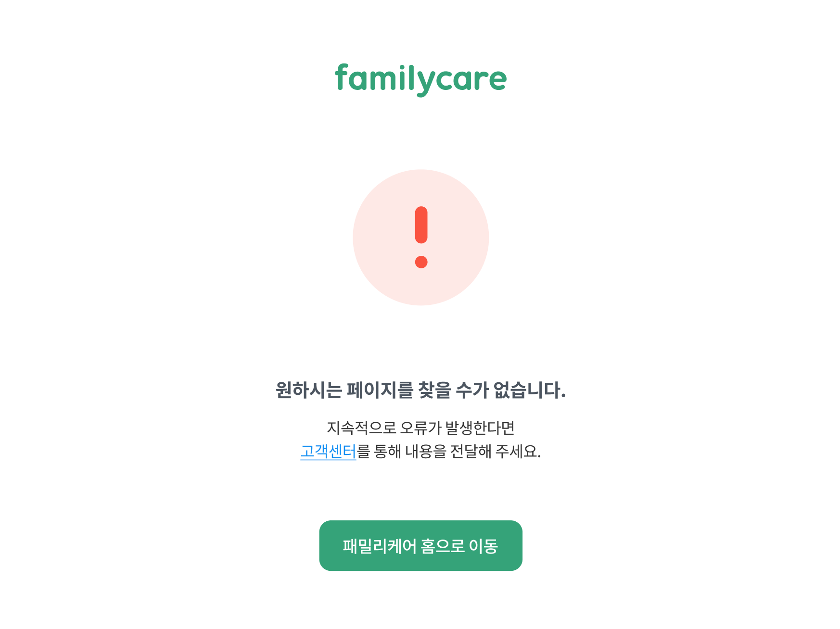Click the text 지속적으로 오류가 발생한다면
This screenshot has height=629, width=840.
[x=420, y=427]
